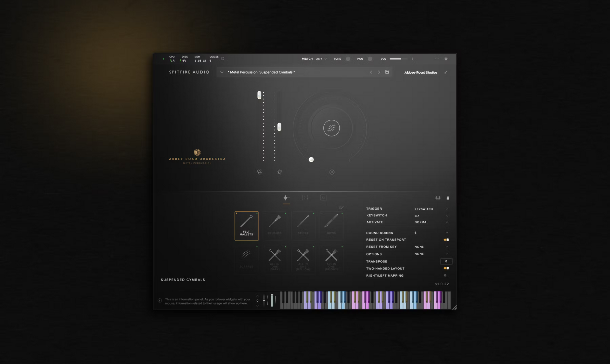Click the refresh icon next to Voices
The height and width of the screenshot is (364, 610).
pos(223,58)
